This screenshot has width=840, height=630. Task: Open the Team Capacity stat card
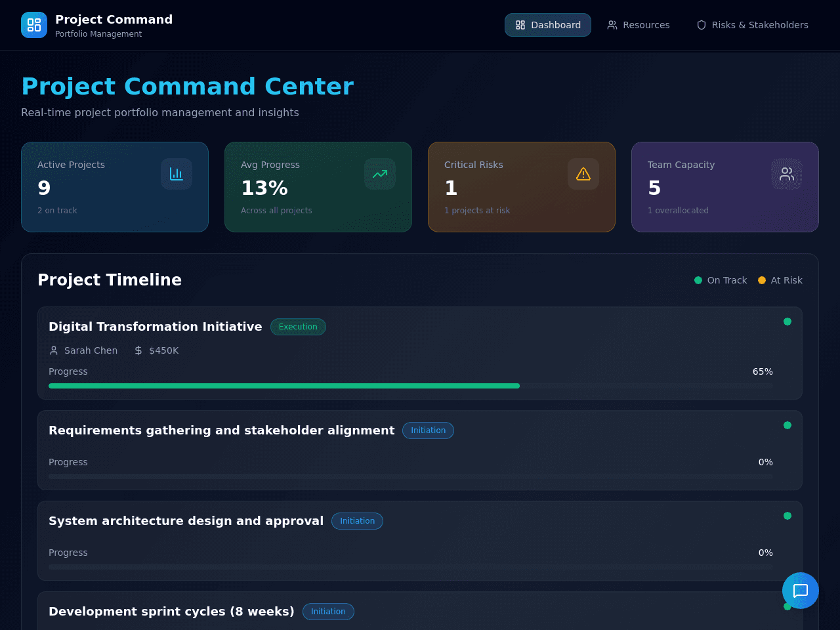click(x=725, y=187)
